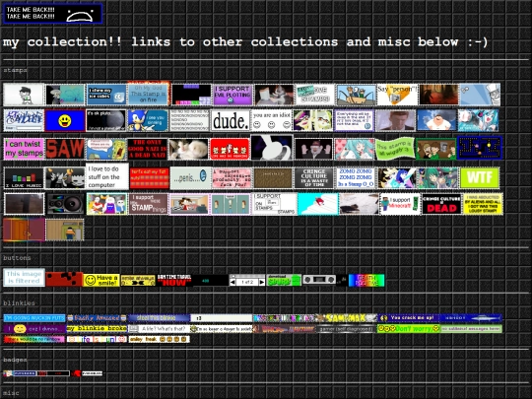This screenshot has width=532, height=399.
Task: Select the 'life is fun!' blinkie
Action: pyautogui.click(x=97, y=339)
